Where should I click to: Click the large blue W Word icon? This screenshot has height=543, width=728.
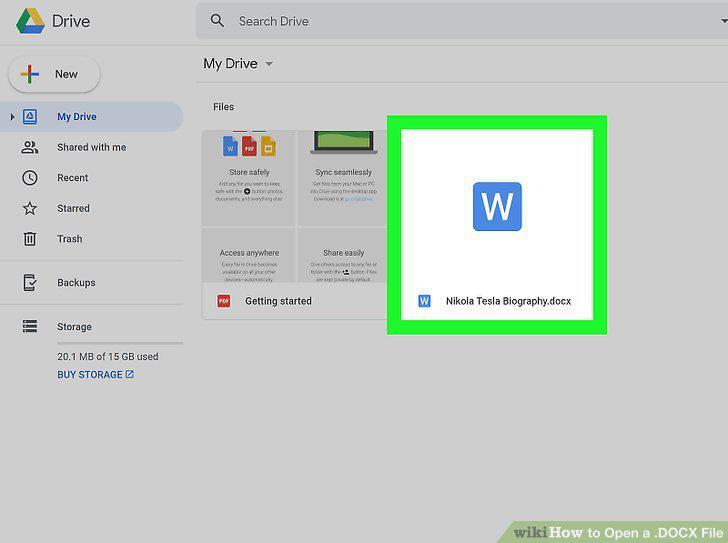pyautogui.click(x=497, y=207)
